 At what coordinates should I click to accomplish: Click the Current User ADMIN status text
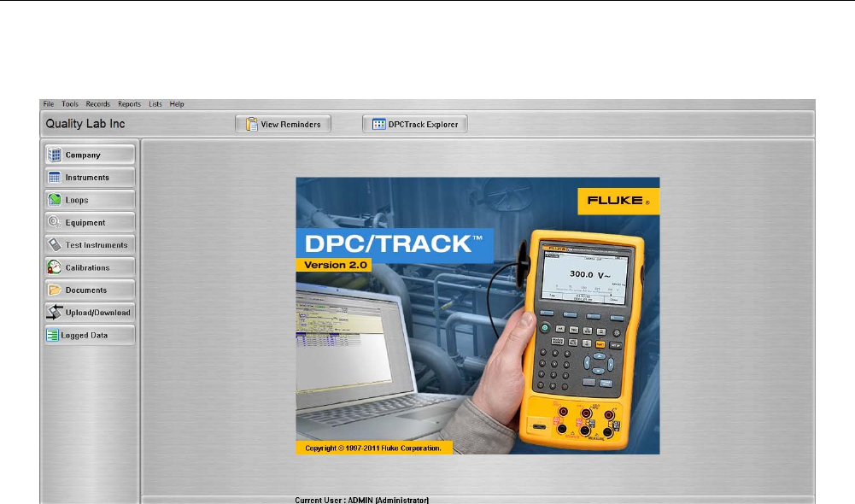pyautogui.click(x=361, y=500)
